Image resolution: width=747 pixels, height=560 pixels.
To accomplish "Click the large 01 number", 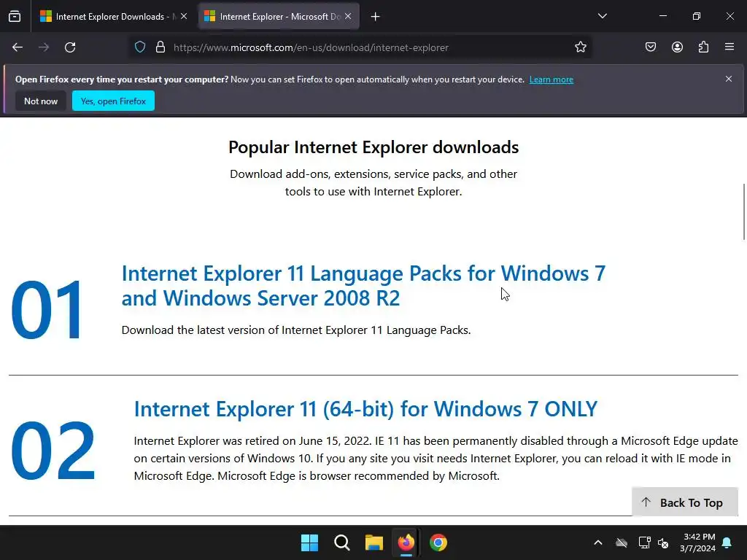I will 47,310.
